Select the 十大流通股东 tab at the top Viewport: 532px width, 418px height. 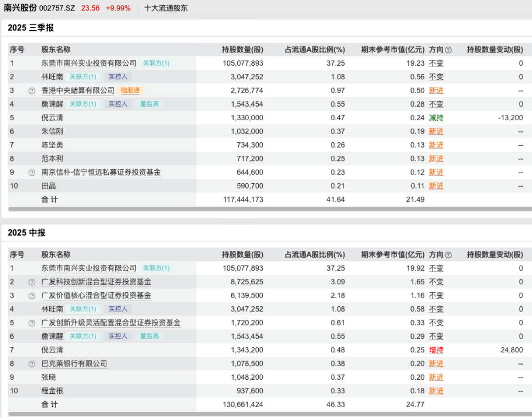coord(166,8)
